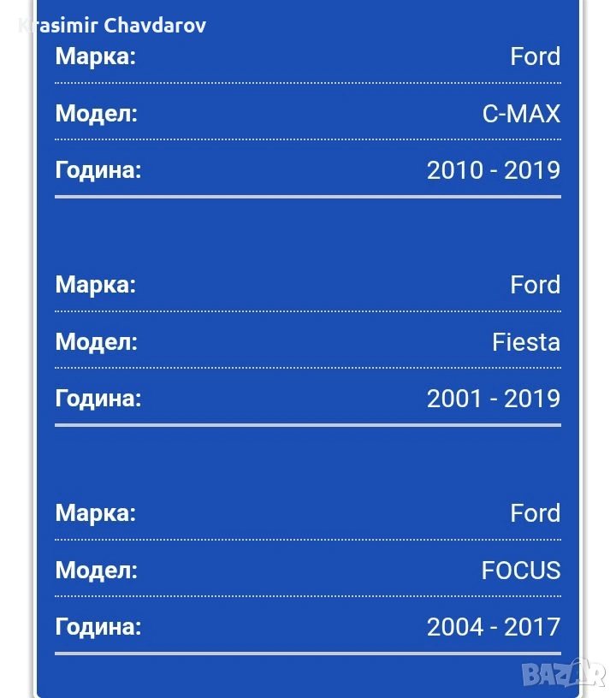Click the Krasimir Chavdarov watermark text
The height and width of the screenshot is (698, 616).
click(112, 26)
